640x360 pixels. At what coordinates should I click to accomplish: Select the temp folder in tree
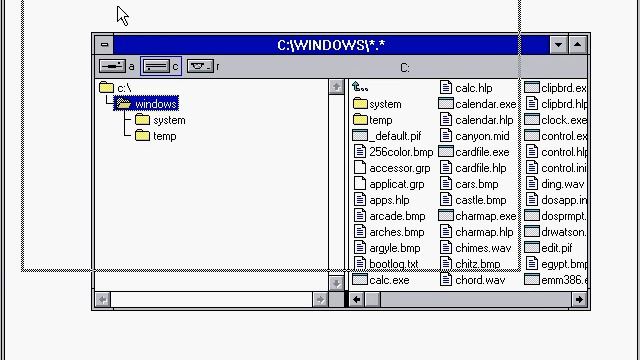(x=156, y=136)
